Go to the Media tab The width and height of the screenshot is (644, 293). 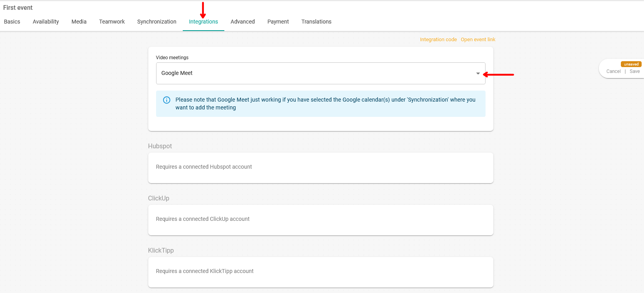79,22
